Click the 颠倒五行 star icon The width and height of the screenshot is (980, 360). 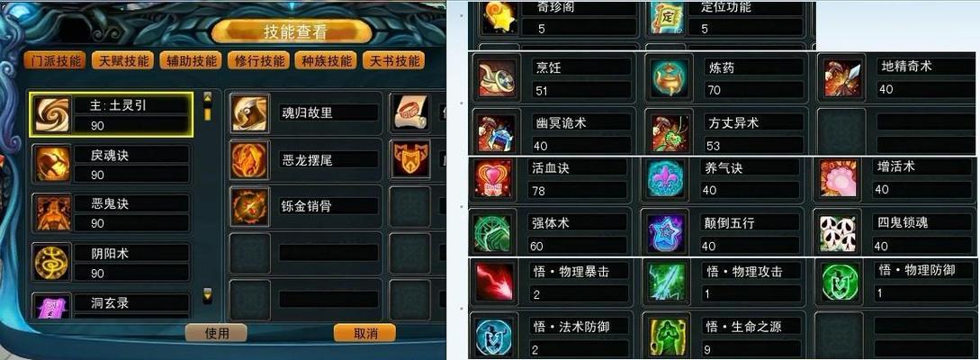(x=666, y=232)
